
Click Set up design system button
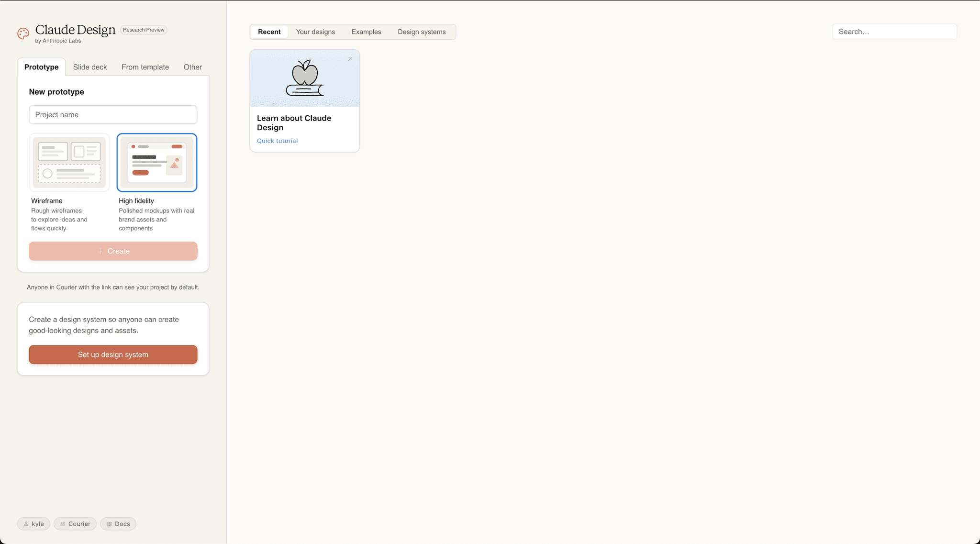(113, 355)
